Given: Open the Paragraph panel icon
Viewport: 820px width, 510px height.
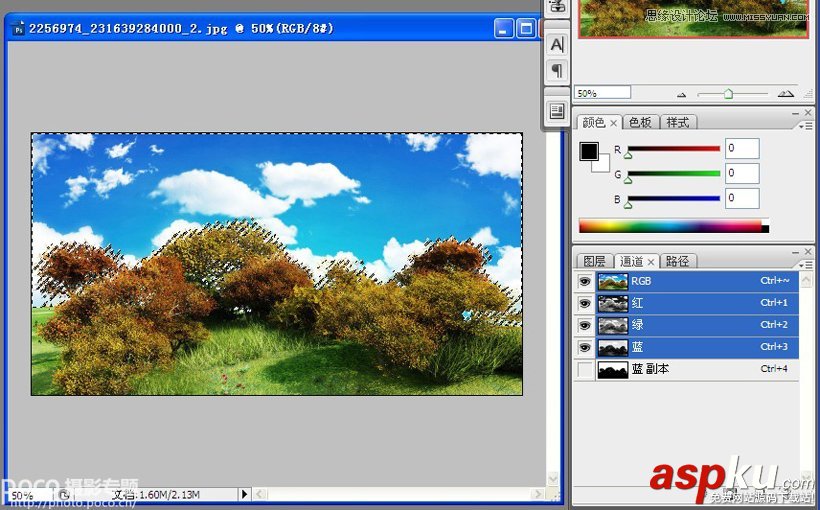Looking at the screenshot, I should [557, 70].
